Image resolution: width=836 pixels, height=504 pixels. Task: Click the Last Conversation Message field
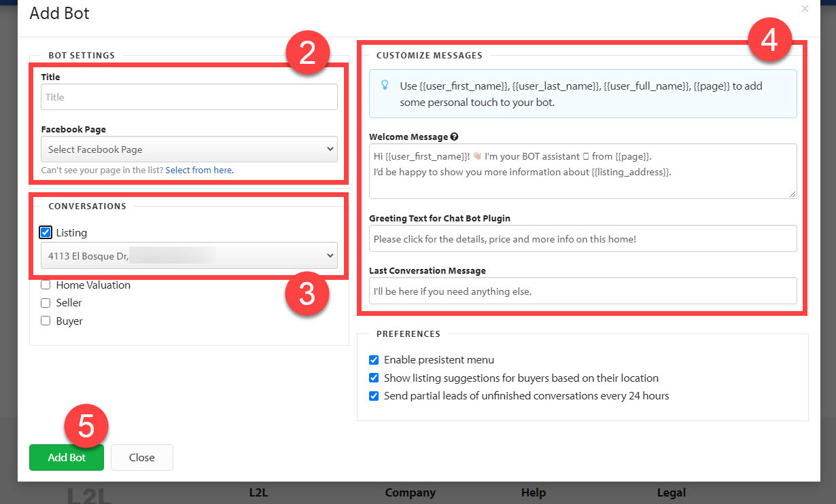(x=581, y=291)
